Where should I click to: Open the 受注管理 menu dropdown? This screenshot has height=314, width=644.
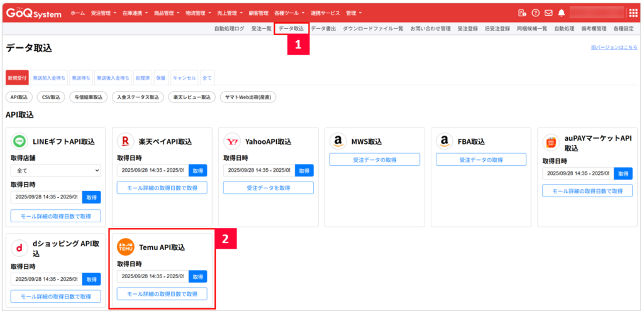104,13
